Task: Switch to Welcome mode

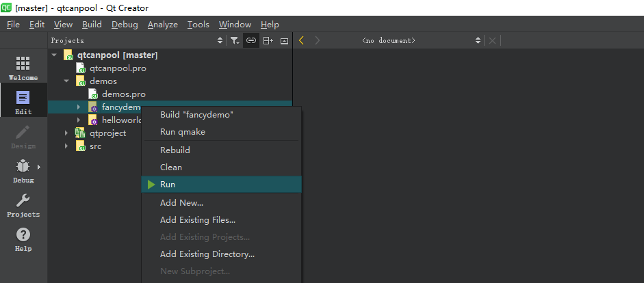Action: [x=23, y=66]
